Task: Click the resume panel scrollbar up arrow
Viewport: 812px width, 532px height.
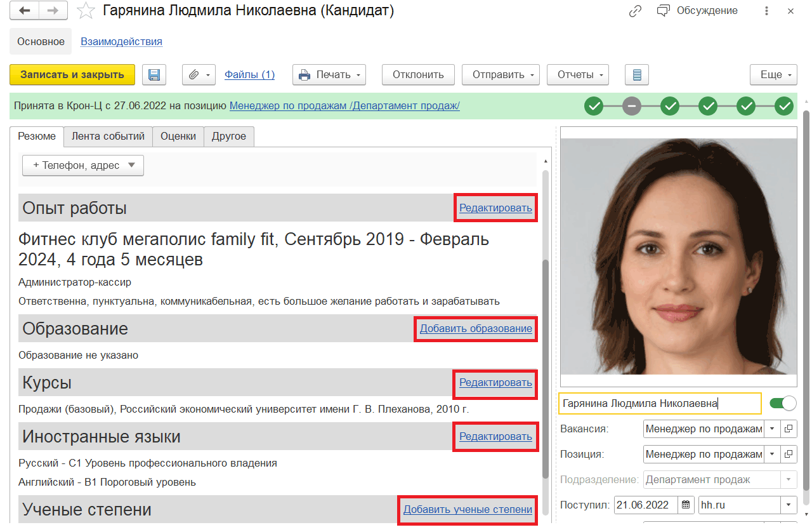Action: point(546,161)
